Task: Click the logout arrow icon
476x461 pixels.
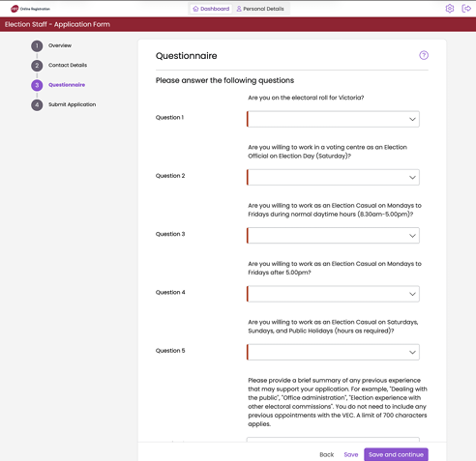Action: click(x=466, y=9)
